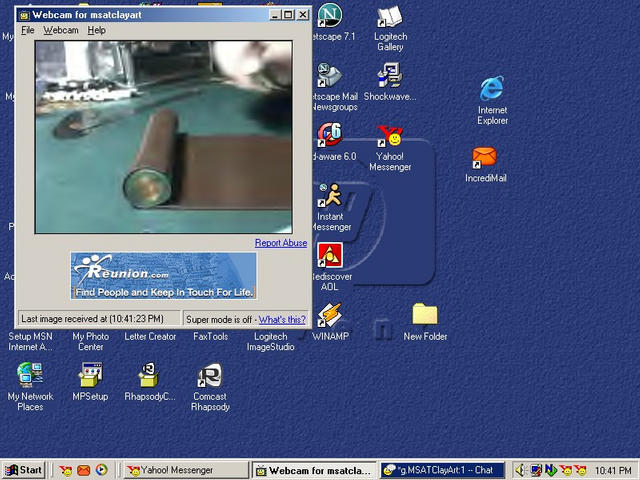Click the Webcam window title bar icon
The width and height of the screenshot is (640, 480).
click(24, 15)
